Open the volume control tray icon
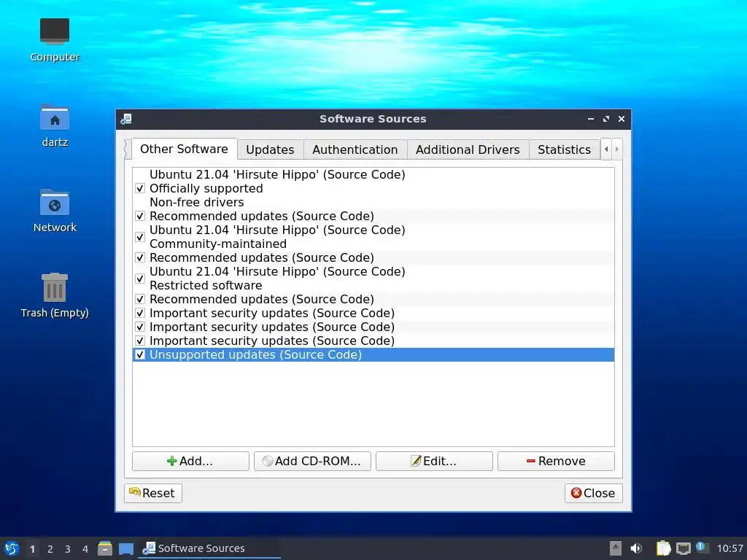 click(x=636, y=548)
